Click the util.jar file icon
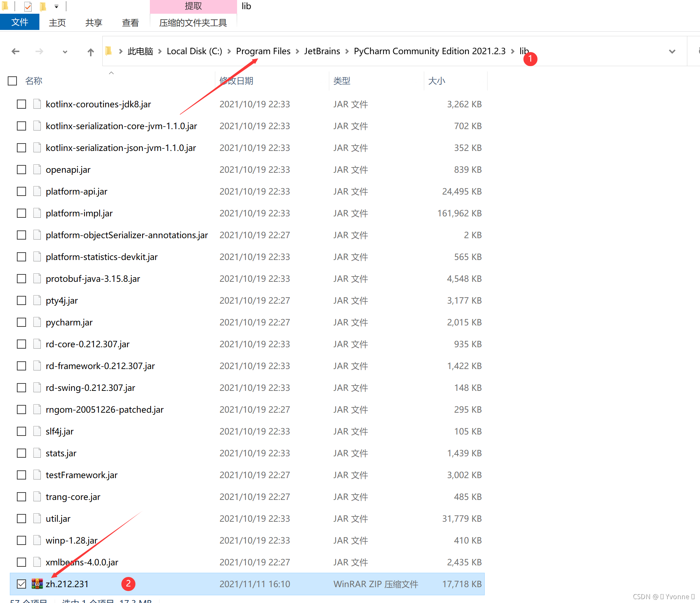This screenshot has width=700, height=603. pos(37,518)
